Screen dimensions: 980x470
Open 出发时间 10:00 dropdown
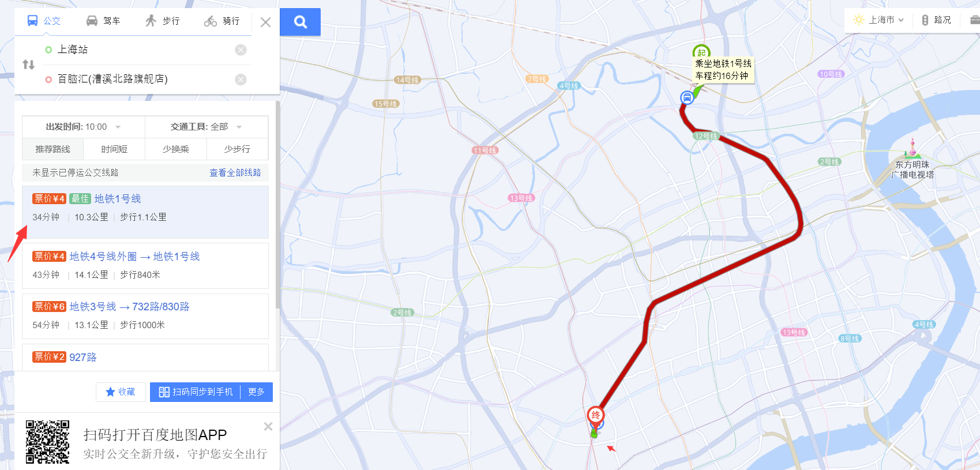84,127
